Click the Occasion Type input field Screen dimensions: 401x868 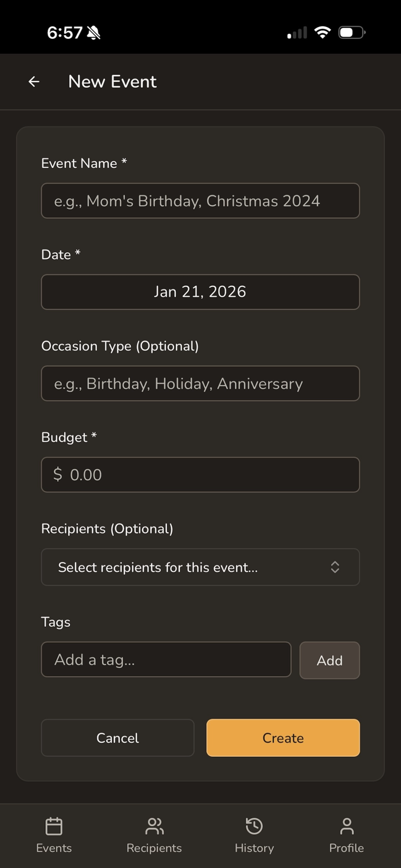[200, 383]
